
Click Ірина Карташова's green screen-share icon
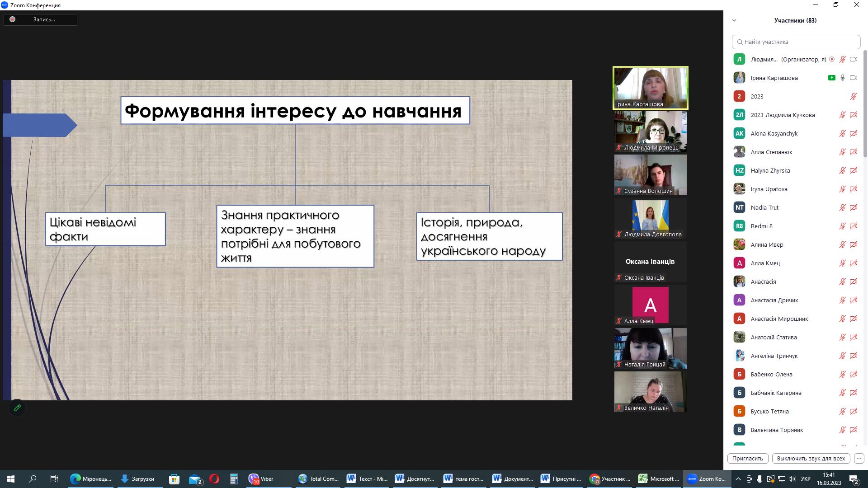[831, 78]
